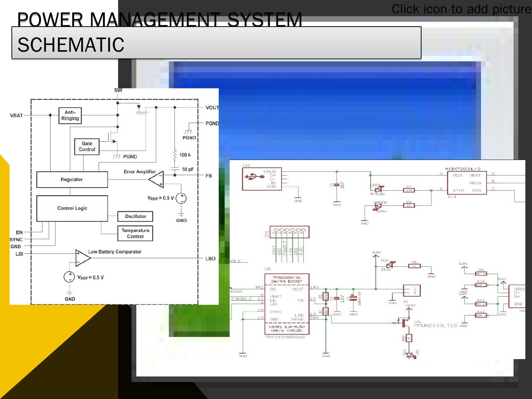Click the Q1 MMUN2133LT1G transistor symbol
Viewport: 532px width, 399px height.
click(x=405, y=323)
